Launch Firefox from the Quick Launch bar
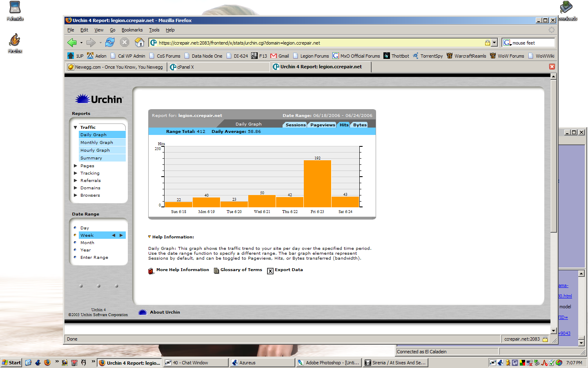The height and width of the screenshot is (368, 588). (47, 362)
